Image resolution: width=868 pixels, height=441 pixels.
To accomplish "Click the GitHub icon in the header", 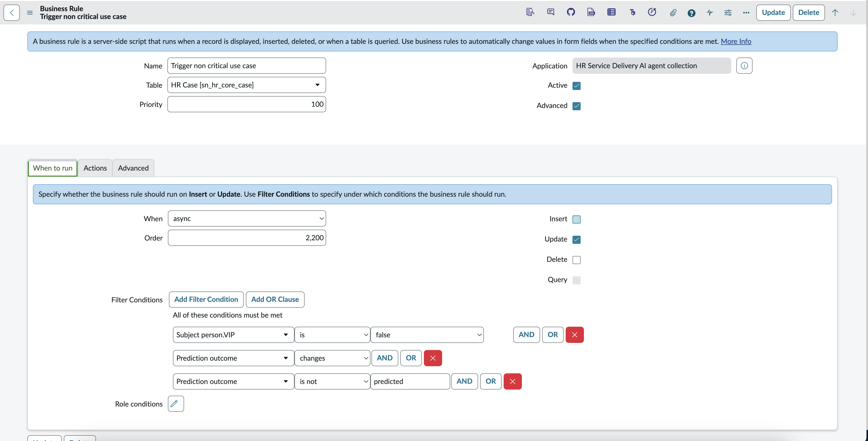I will [571, 12].
